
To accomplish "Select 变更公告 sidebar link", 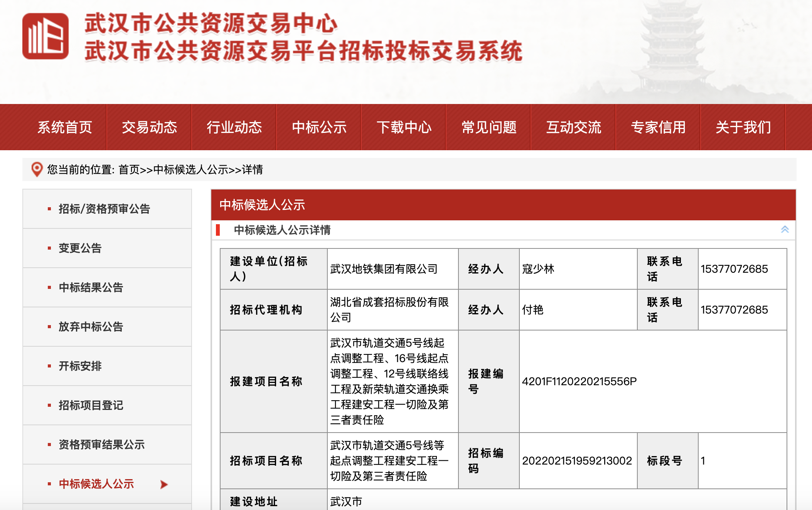I will point(80,248).
